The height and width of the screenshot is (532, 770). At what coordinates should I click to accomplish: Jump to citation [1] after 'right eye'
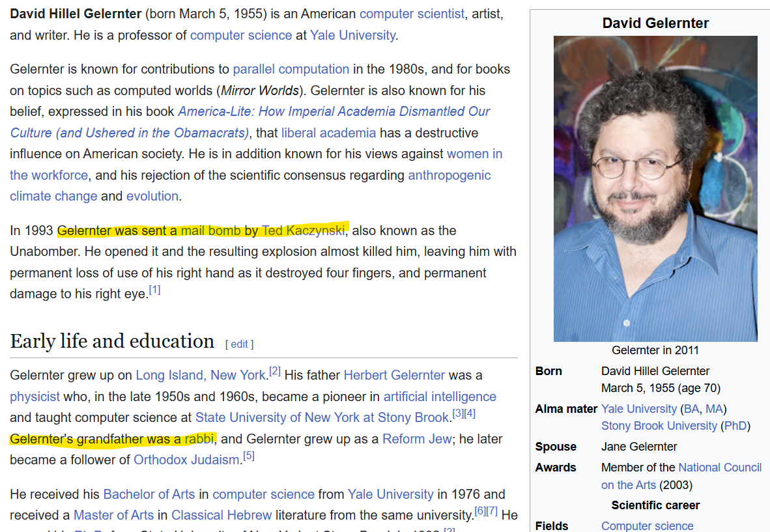pos(154,290)
